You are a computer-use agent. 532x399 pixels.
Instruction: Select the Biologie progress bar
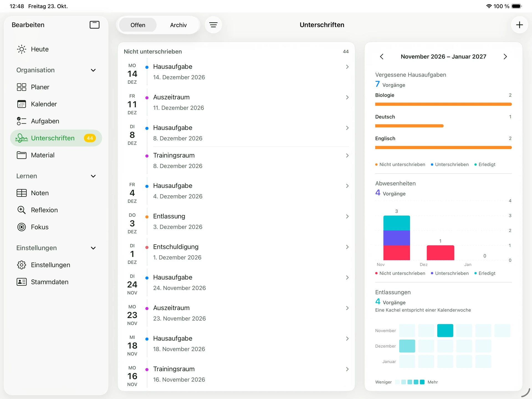(443, 104)
